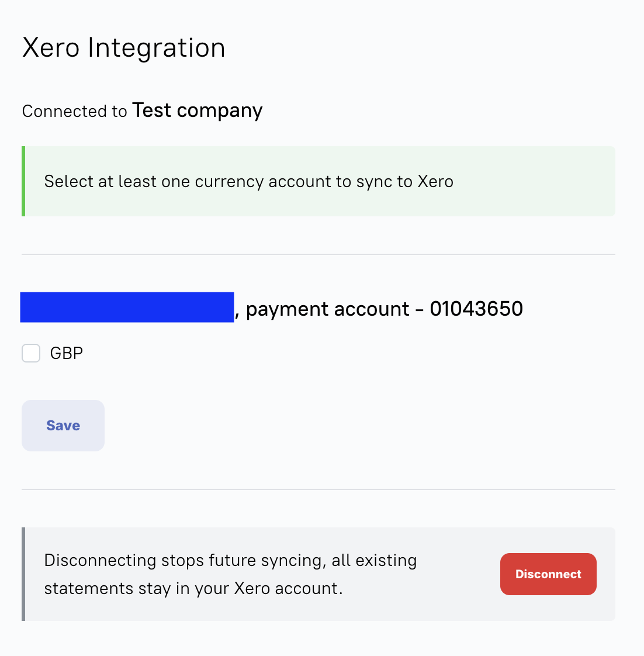Click the 'all existing' text in disconnect notice

tap(374, 561)
